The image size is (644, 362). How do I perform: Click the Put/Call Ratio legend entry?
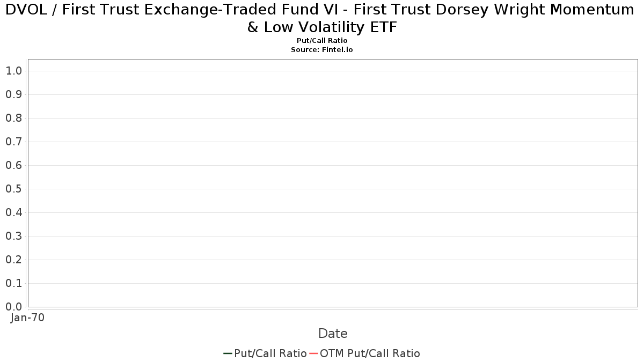(265, 353)
